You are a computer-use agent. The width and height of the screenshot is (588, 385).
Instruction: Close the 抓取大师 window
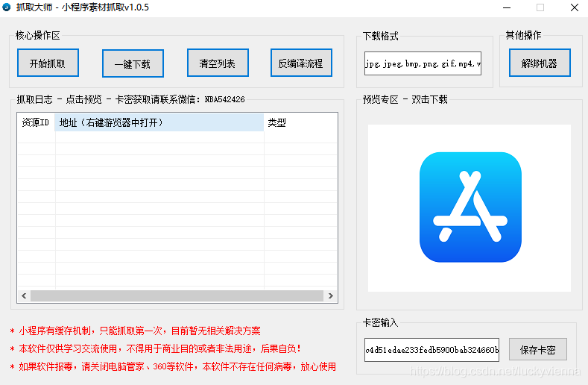pos(574,7)
